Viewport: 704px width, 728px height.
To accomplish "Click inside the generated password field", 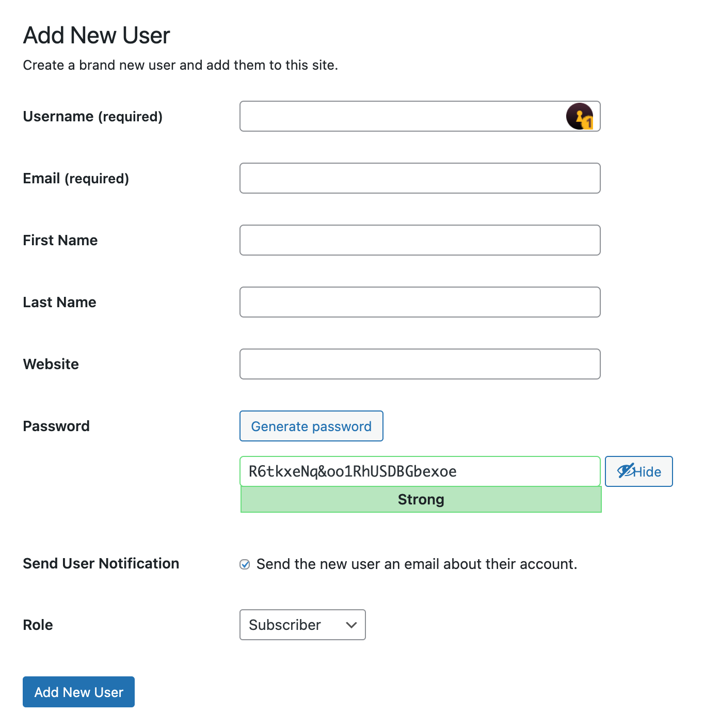I will 420,471.
